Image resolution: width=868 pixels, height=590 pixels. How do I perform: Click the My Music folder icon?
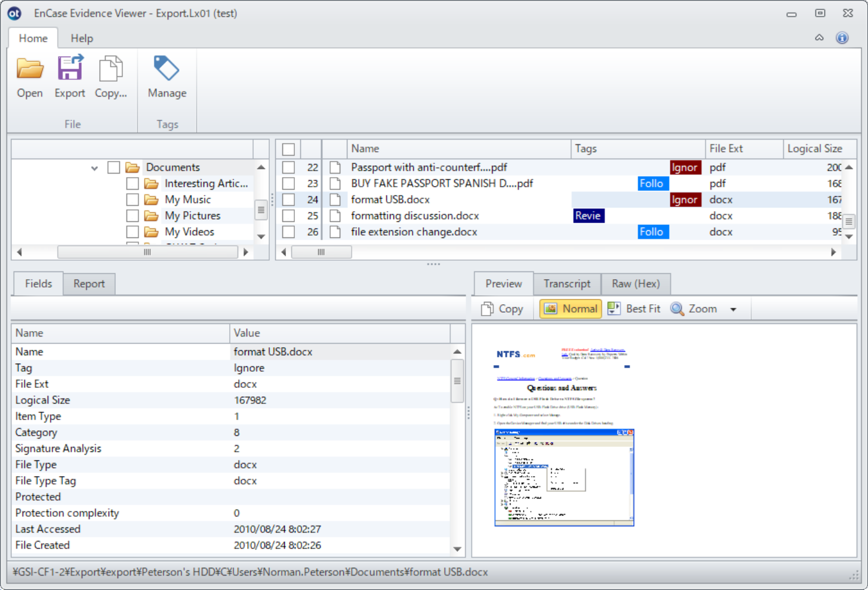(x=152, y=199)
